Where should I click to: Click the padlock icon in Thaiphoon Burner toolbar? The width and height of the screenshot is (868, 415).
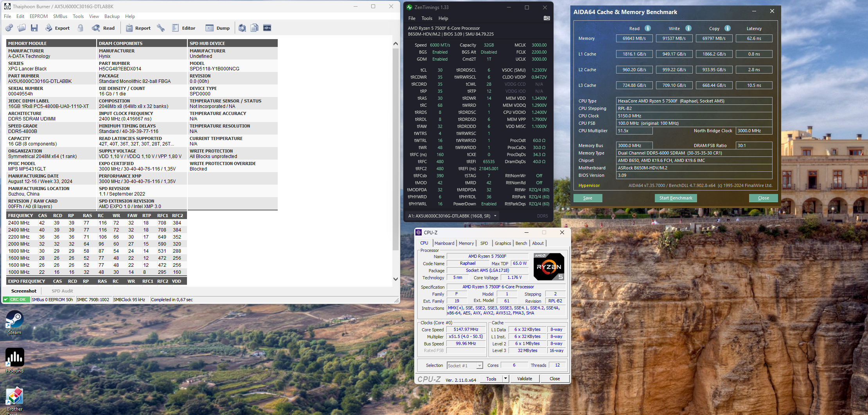pos(80,28)
